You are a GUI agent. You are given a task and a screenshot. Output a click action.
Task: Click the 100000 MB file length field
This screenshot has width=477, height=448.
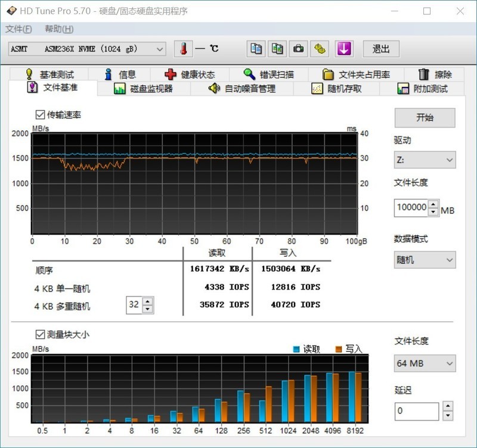tap(411, 208)
